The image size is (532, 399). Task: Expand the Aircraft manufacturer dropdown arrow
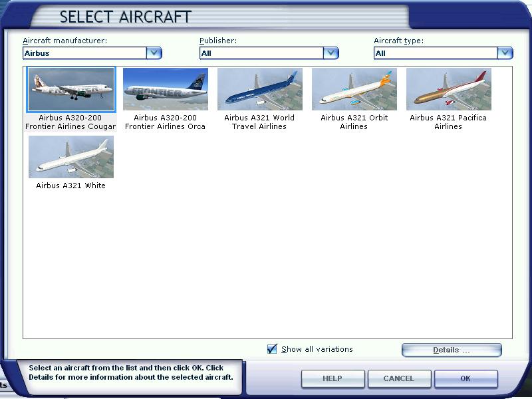(154, 53)
